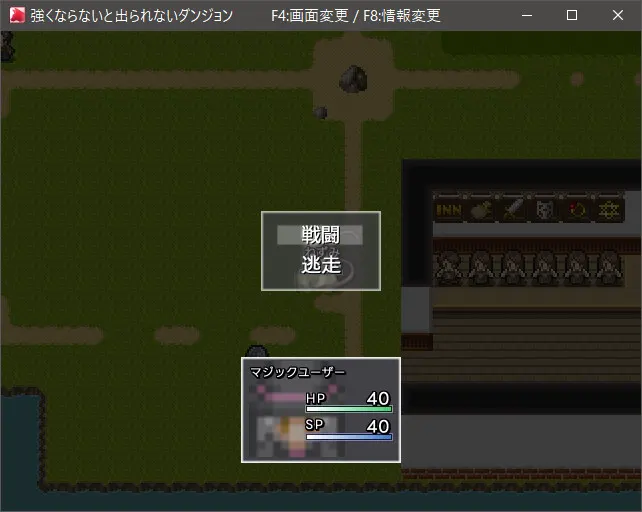This screenshot has height=512, width=642.
Task: Click the small rock below the boulder
Action: (320, 112)
